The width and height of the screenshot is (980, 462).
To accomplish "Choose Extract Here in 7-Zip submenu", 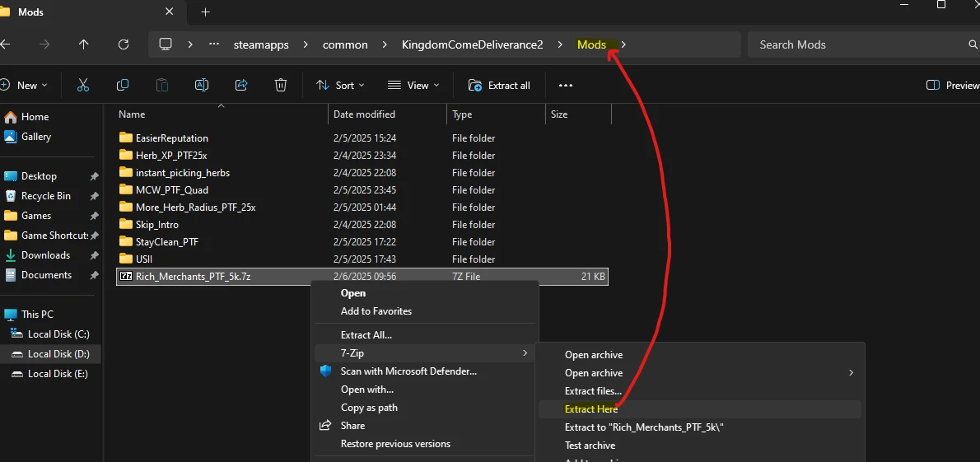I will (591, 409).
